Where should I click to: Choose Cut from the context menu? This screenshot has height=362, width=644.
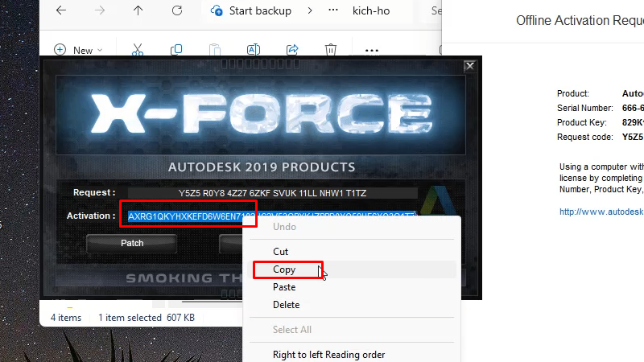[x=280, y=252]
